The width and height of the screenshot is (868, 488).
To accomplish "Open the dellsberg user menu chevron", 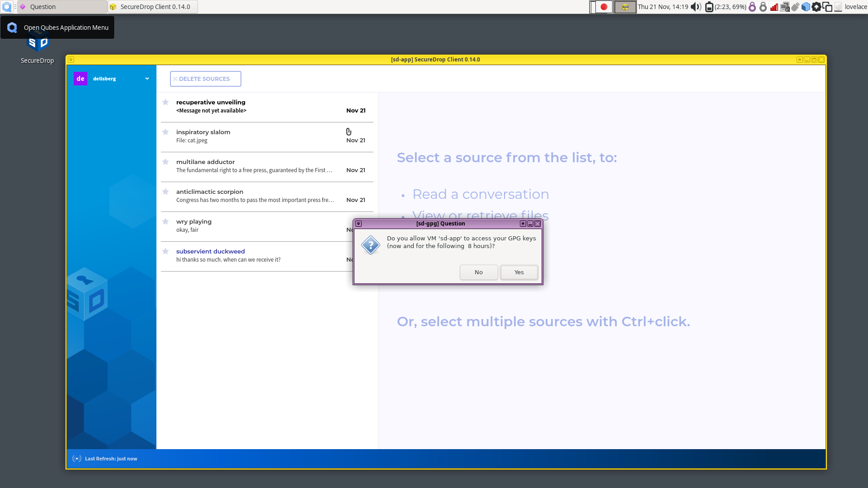I will [147, 79].
